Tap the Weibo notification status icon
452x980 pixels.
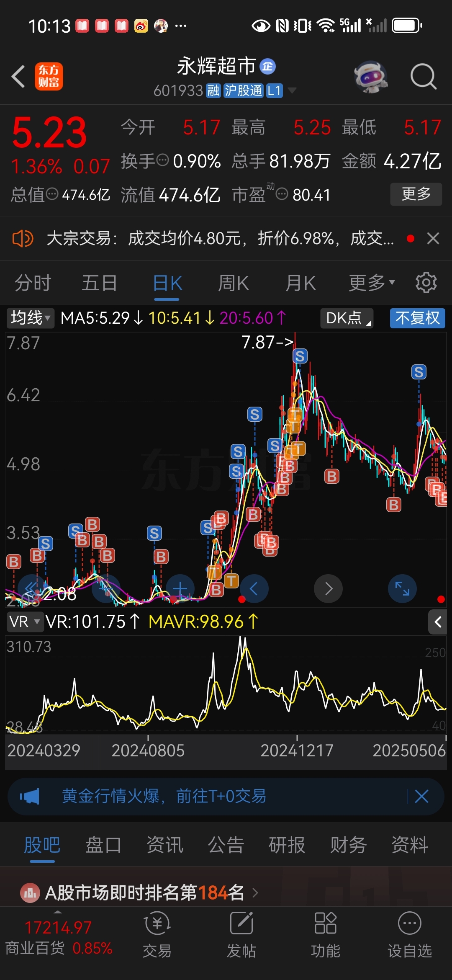pos(141,26)
